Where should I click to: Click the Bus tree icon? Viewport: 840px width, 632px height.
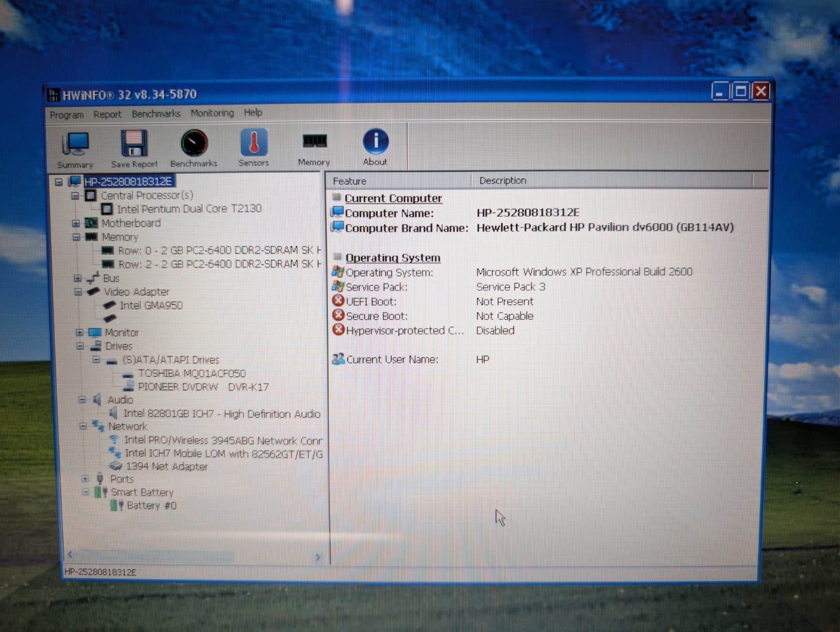(93, 278)
